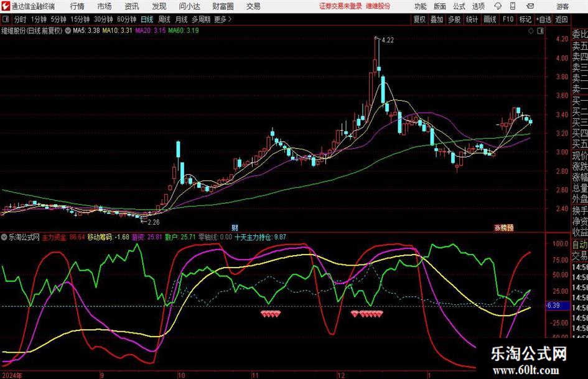Switch to 30分钟 period
588x379 pixels.
[103, 19]
